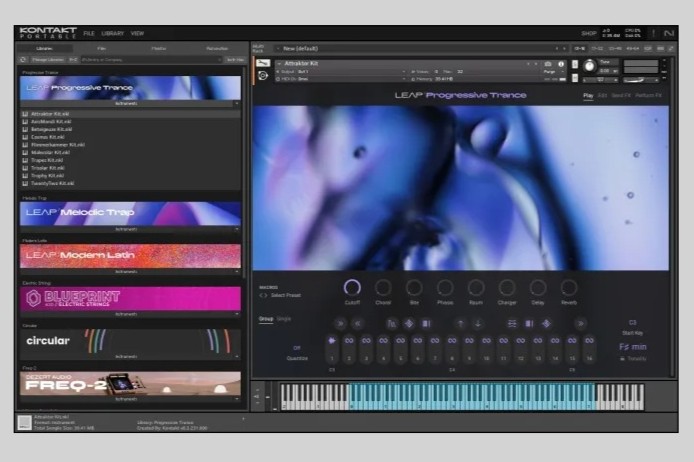Viewport: 694px width, 462px height.
Task: Open the instrument info icon
Action: pos(561,64)
